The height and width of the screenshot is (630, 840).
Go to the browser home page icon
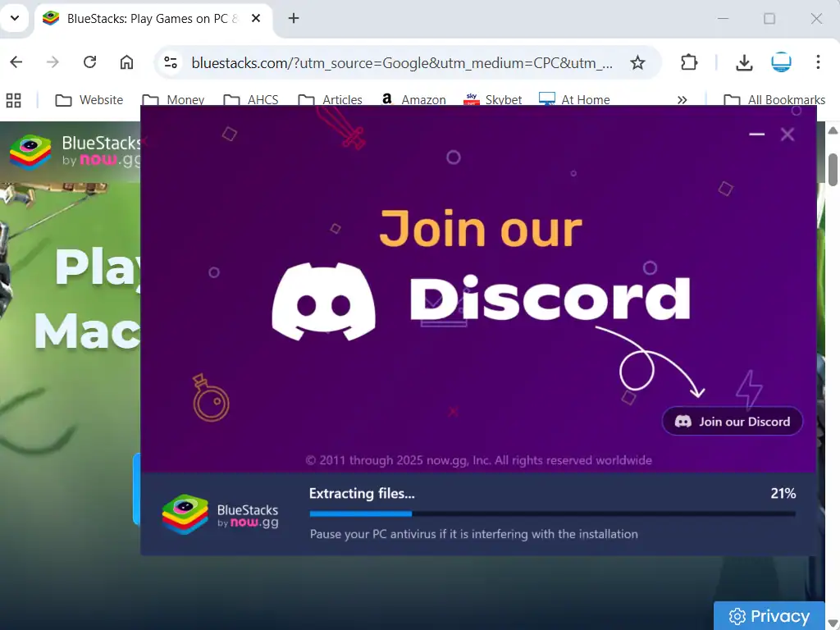pyautogui.click(x=126, y=62)
